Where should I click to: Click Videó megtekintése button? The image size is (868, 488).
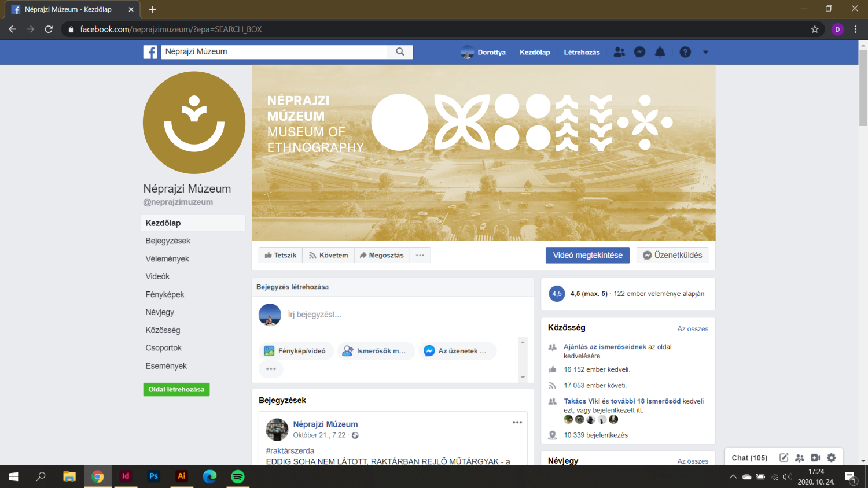[587, 255]
